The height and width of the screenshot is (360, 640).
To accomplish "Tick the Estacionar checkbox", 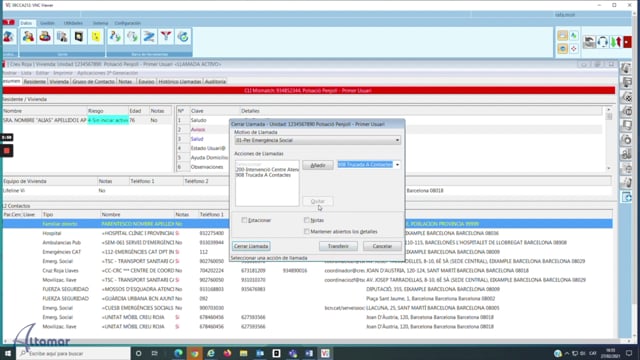I will tap(244, 220).
